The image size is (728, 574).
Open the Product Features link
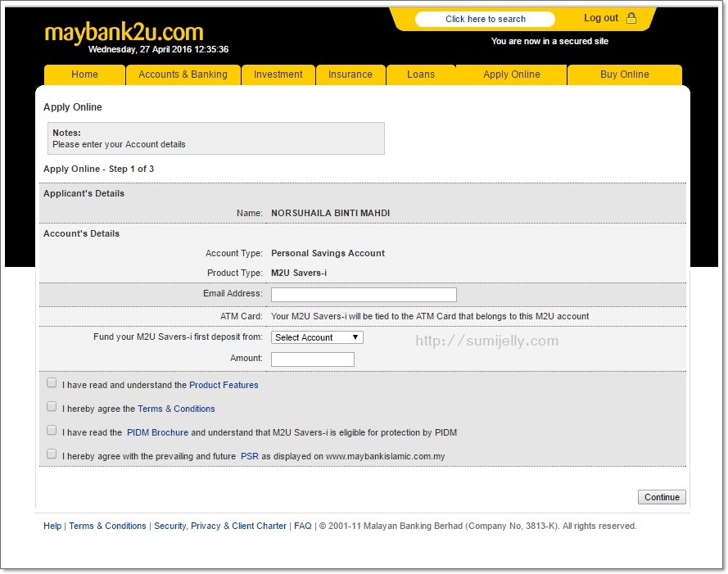click(x=224, y=385)
